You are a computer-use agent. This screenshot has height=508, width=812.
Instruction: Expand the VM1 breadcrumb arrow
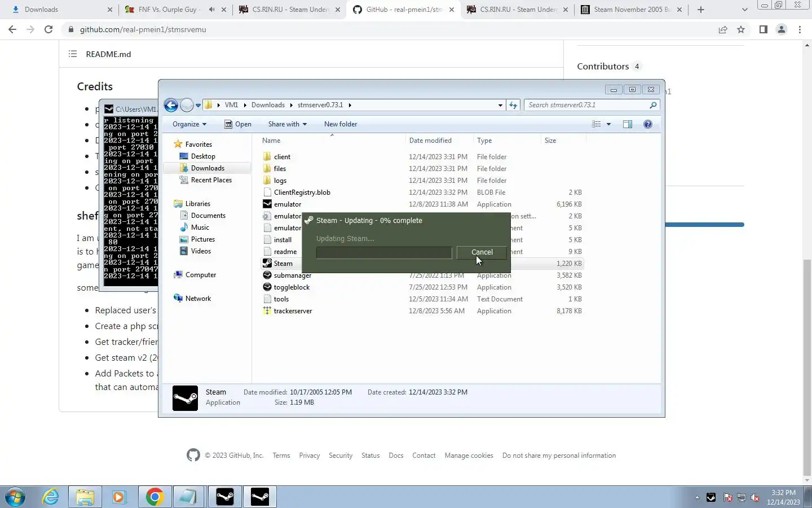[x=245, y=105]
